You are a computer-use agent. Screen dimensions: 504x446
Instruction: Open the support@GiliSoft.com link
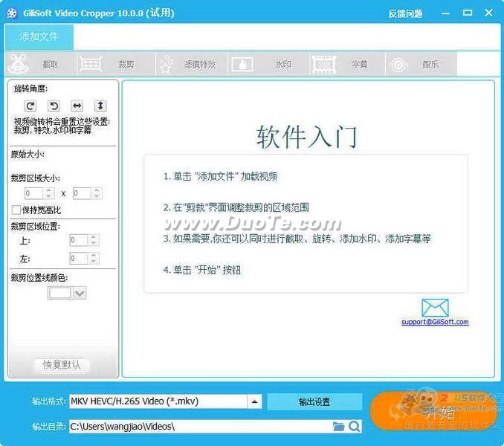pyautogui.click(x=435, y=322)
